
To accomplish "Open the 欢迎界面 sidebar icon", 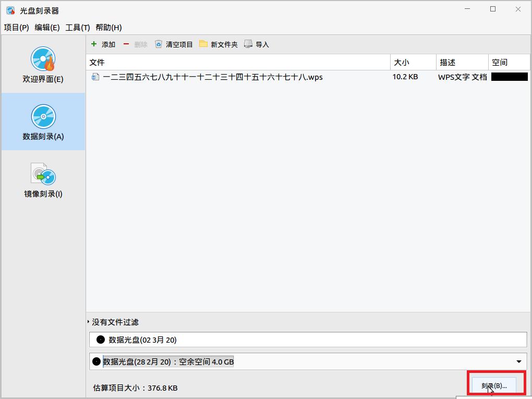I will (x=42, y=59).
